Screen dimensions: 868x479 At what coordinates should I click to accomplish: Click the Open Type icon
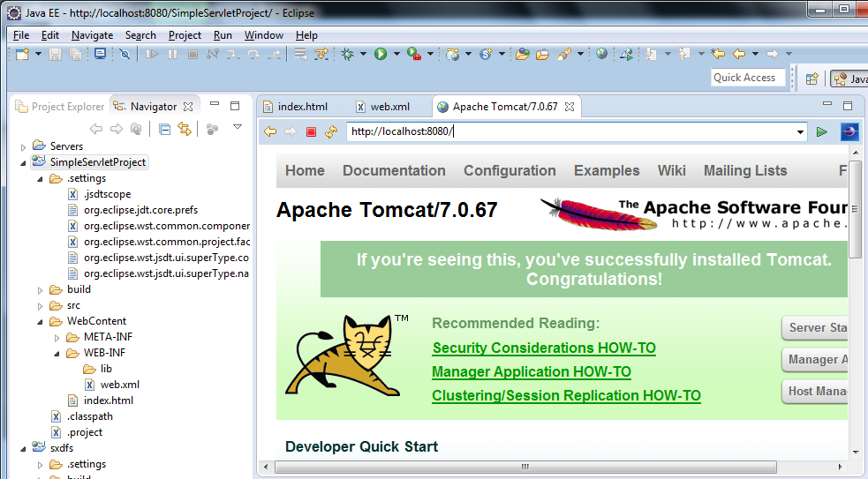(x=522, y=54)
